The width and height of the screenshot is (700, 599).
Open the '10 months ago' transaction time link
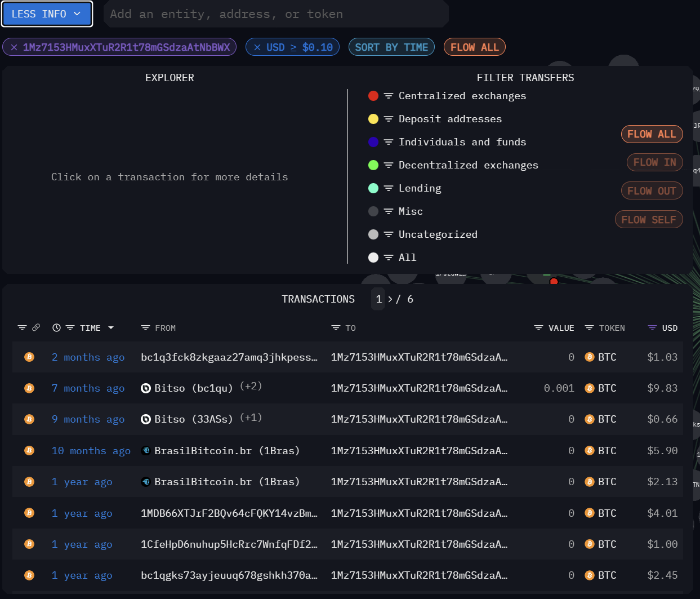pos(91,451)
